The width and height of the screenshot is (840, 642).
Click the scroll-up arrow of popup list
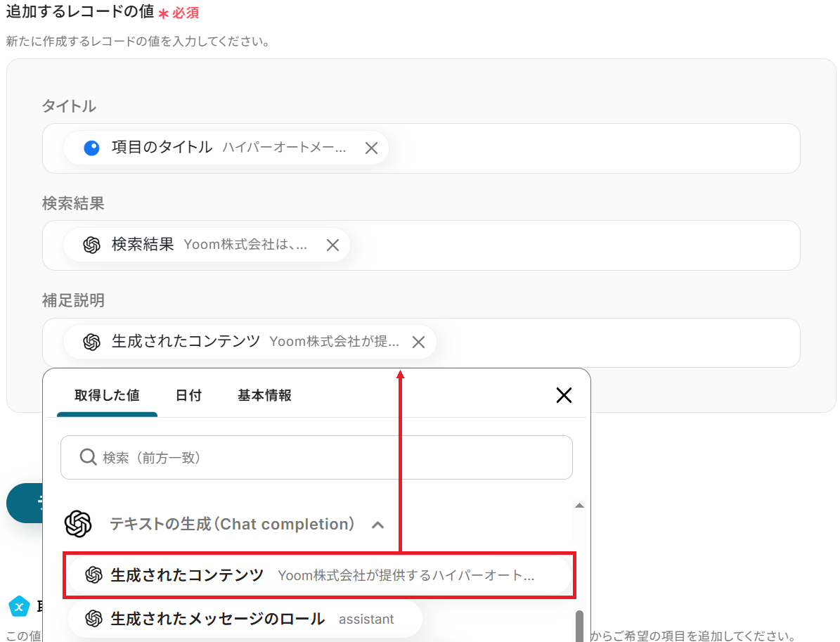[x=579, y=506]
